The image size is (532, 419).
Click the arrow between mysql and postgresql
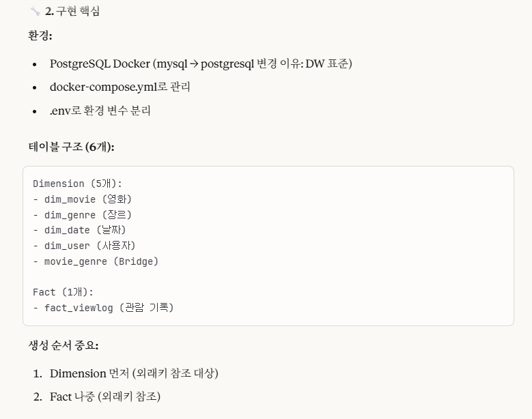pyautogui.click(x=194, y=64)
